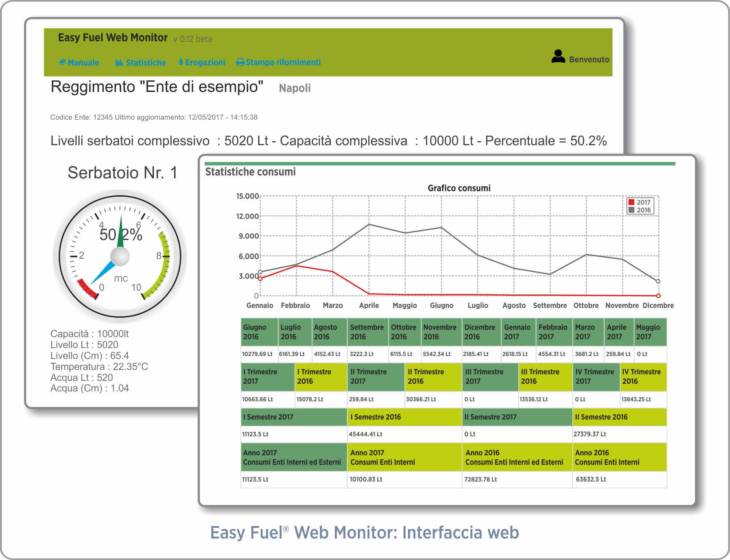This screenshot has width=730, height=560.
Task: Click the I Semestre 2017 header
Action: 294,417
